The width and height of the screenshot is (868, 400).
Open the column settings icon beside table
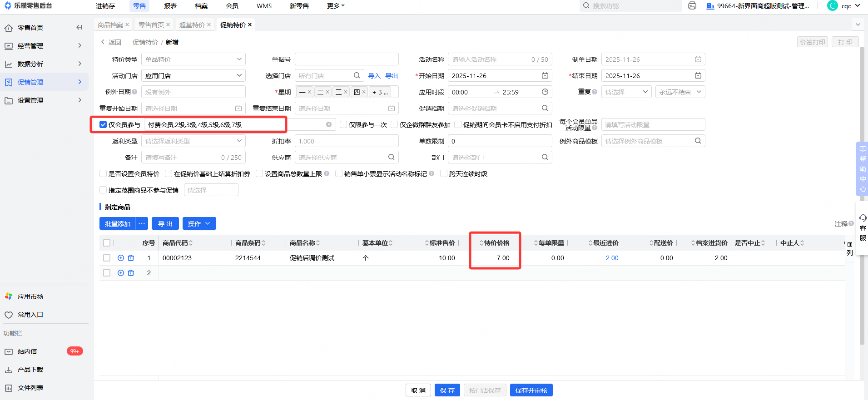click(849, 245)
